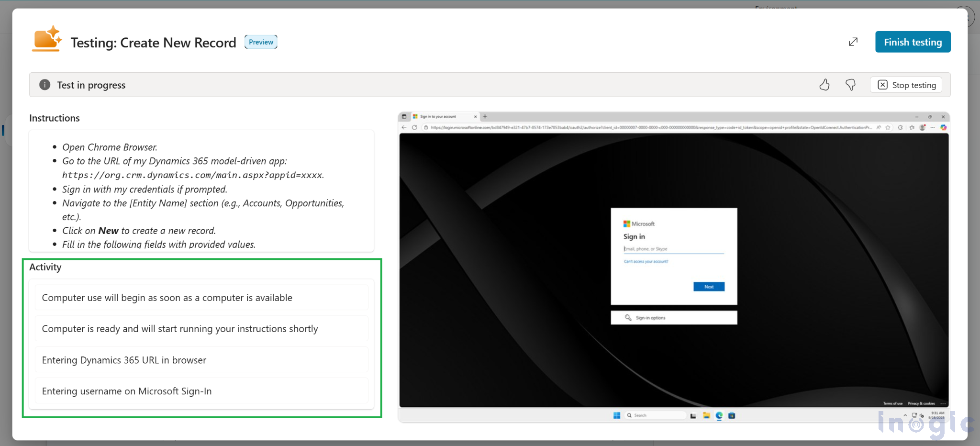Click the 'Navigate to the [Entity Name] section' instruction
Viewport: 980px width, 446px height.
pyautogui.click(x=203, y=210)
